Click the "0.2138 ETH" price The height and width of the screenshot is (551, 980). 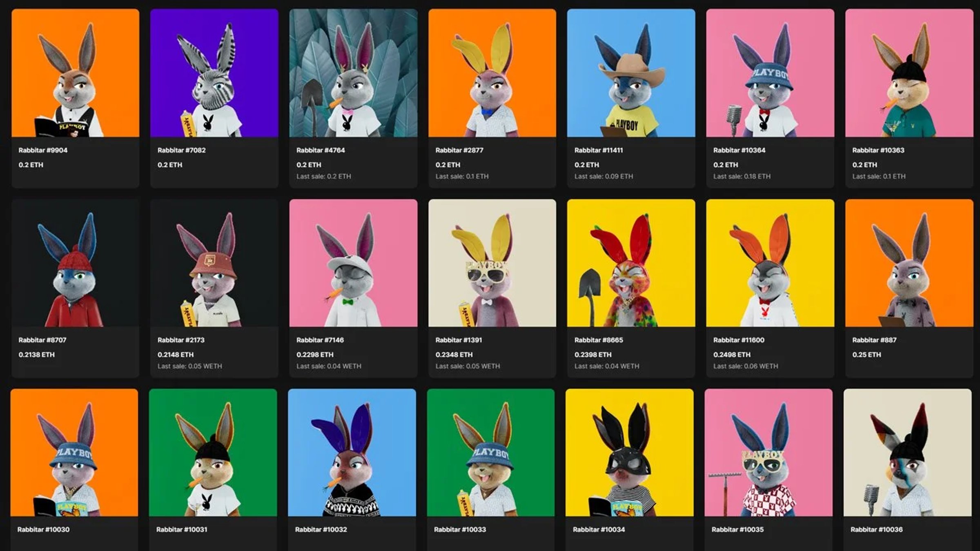tap(36, 355)
